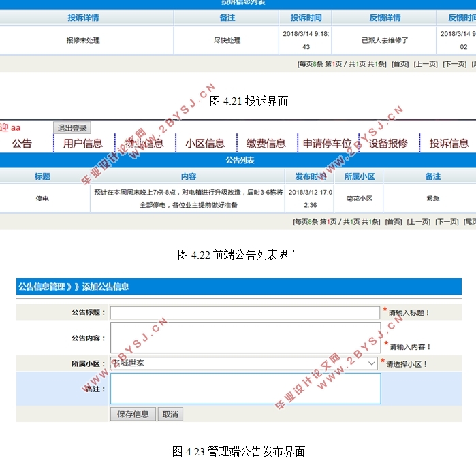This screenshot has height=471, width=476.
Task: Click the 反馈详情 column header
Action: (x=385, y=18)
